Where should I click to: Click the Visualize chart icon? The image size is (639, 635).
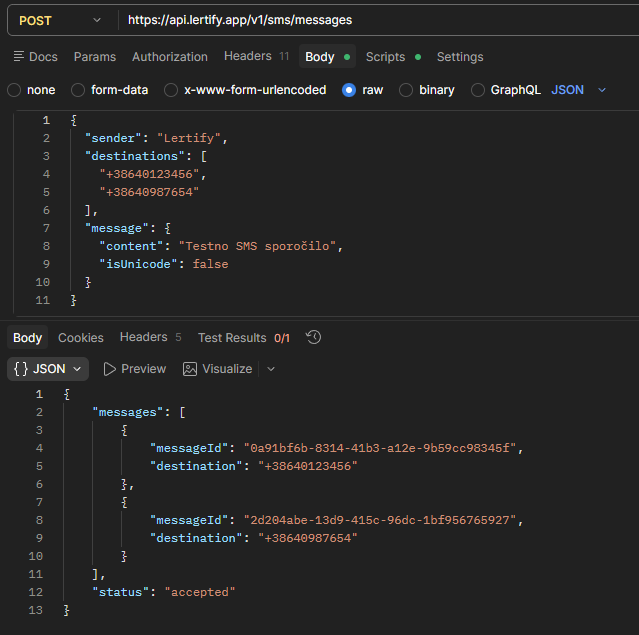[x=190, y=369]
